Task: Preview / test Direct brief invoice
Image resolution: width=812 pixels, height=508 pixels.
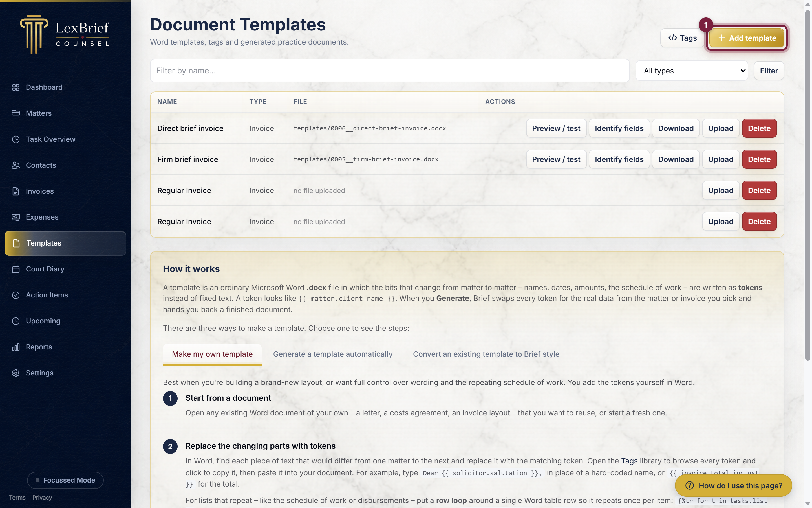Action: click(556, 128)
